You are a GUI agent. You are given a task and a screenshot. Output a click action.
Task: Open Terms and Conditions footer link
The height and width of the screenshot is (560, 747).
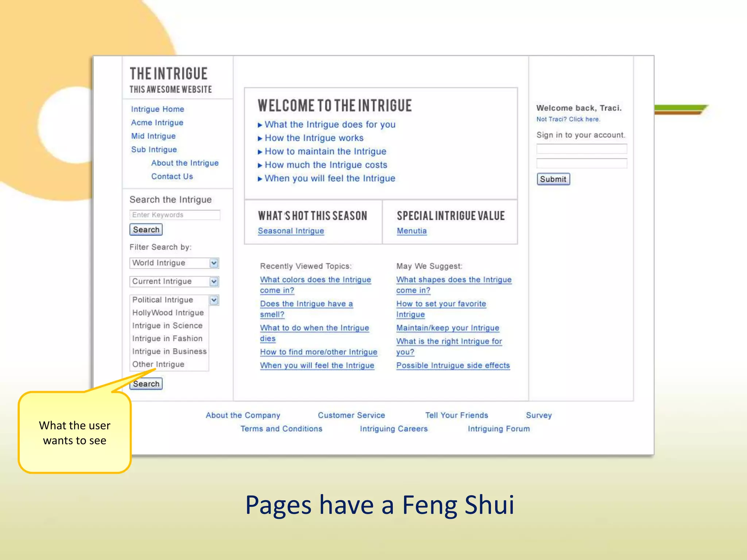pyautogui.click(x=281, y=429)
